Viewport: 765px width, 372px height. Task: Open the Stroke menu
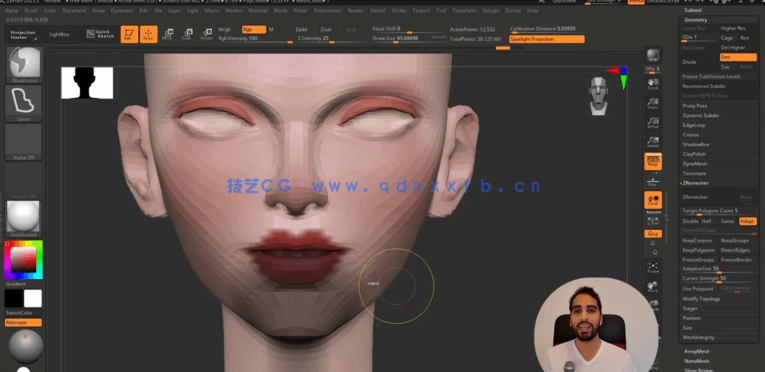point(399,10)
